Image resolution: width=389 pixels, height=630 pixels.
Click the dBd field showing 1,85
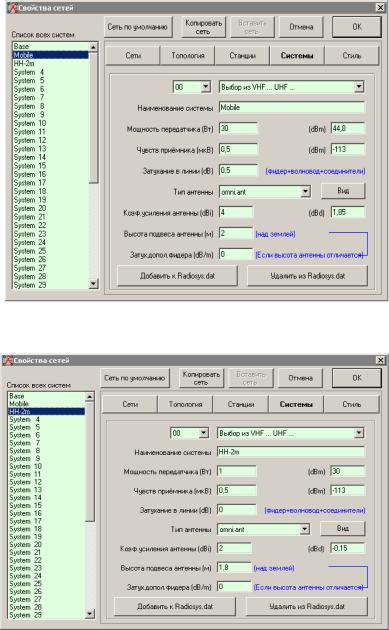348,212
